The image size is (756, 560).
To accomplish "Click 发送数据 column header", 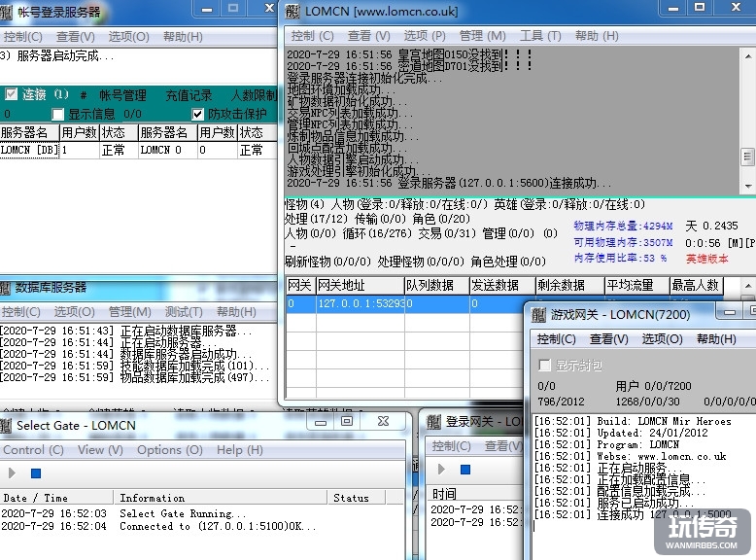I will [x=502, y=285].
